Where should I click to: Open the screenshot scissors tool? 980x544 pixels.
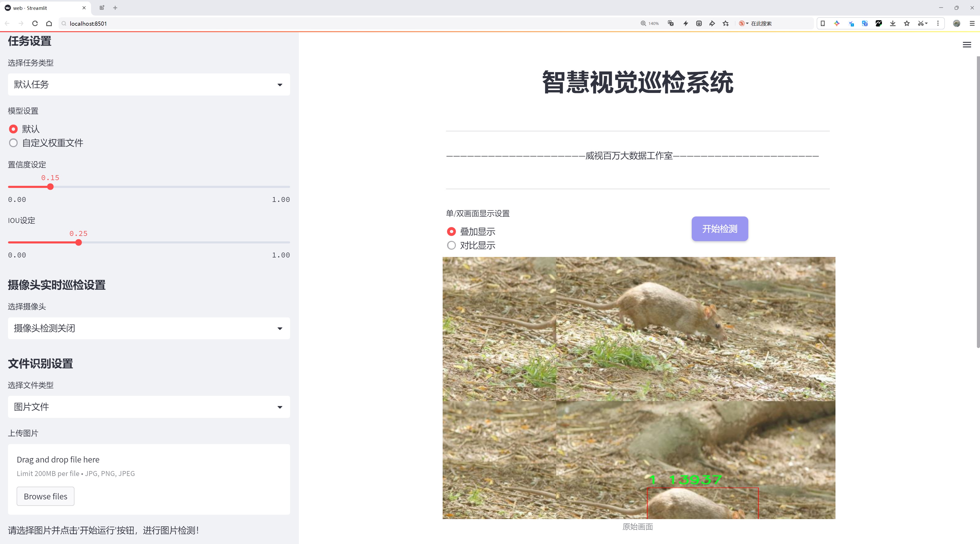click(x=920, y=24)
